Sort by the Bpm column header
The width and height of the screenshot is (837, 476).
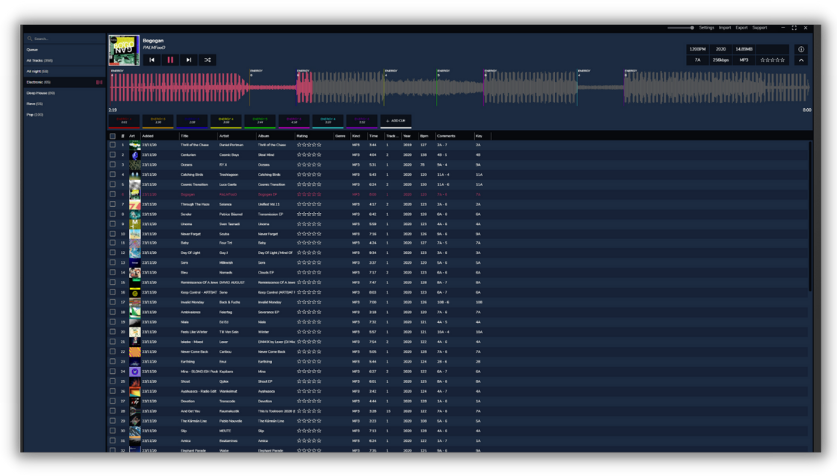tap(424, 136)
